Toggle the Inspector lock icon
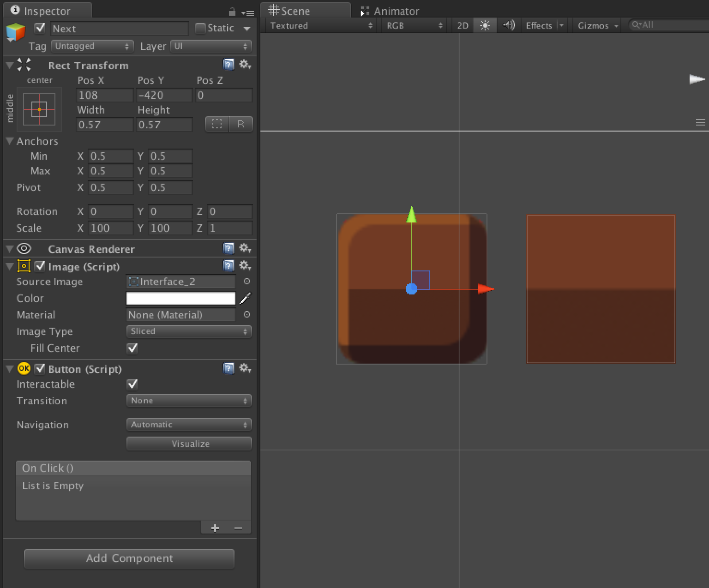Viewport: 709px width, 588px height. pyautogui.click(x=232, y=12)
